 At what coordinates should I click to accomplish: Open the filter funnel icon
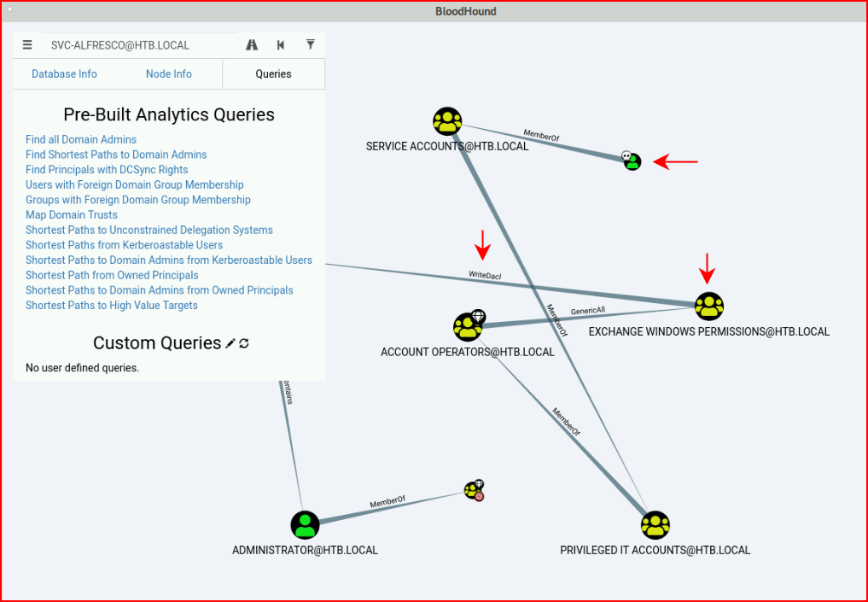point(311,44)
